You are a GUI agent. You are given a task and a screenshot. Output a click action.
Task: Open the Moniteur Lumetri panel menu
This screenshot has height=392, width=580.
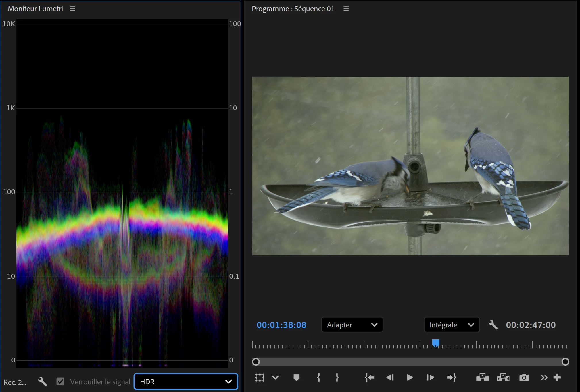click(72, 9)
